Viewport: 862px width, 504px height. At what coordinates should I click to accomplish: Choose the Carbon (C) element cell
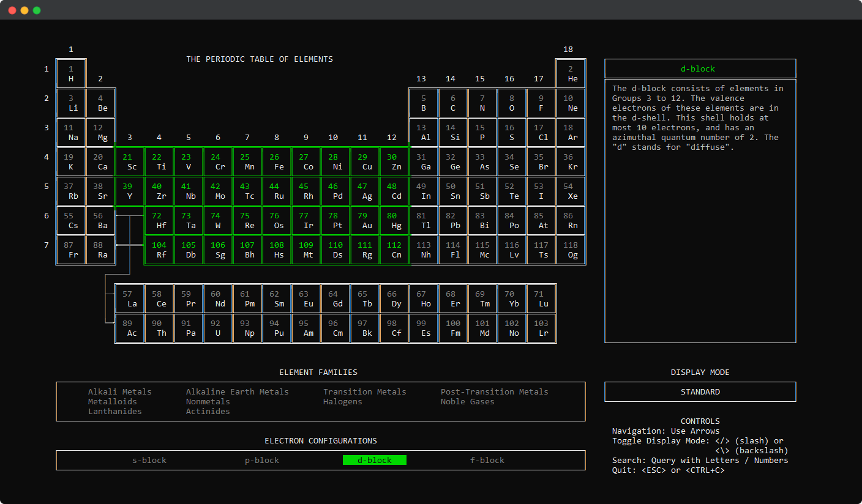[x=453, y=103]
